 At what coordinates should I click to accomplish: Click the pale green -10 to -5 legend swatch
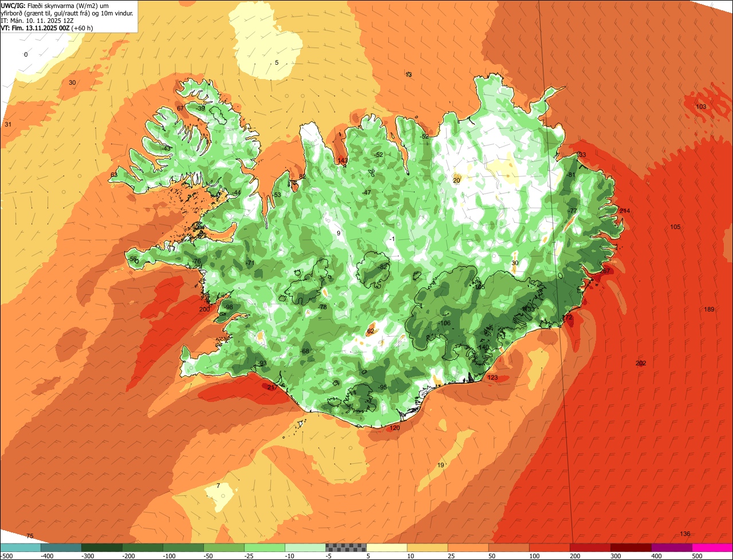[x=305, y=547]
